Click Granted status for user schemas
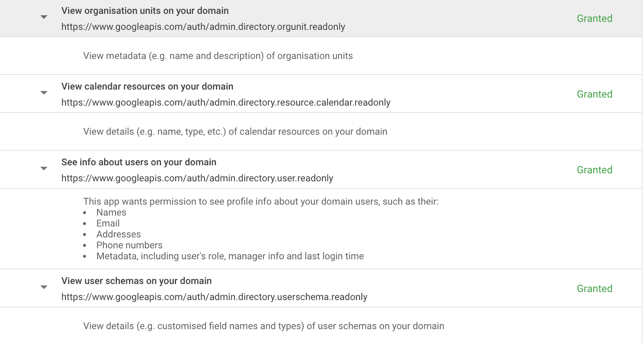This screenshot has height=343, width=644. (594, 289)
